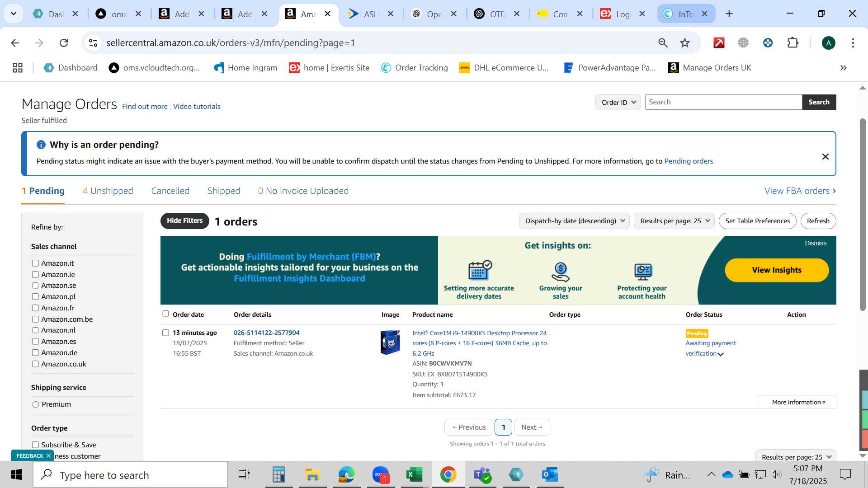The height and width of the screenshot is (488, 868).
Task: Switch to the Cancelled orders tab
Action: 170,191
